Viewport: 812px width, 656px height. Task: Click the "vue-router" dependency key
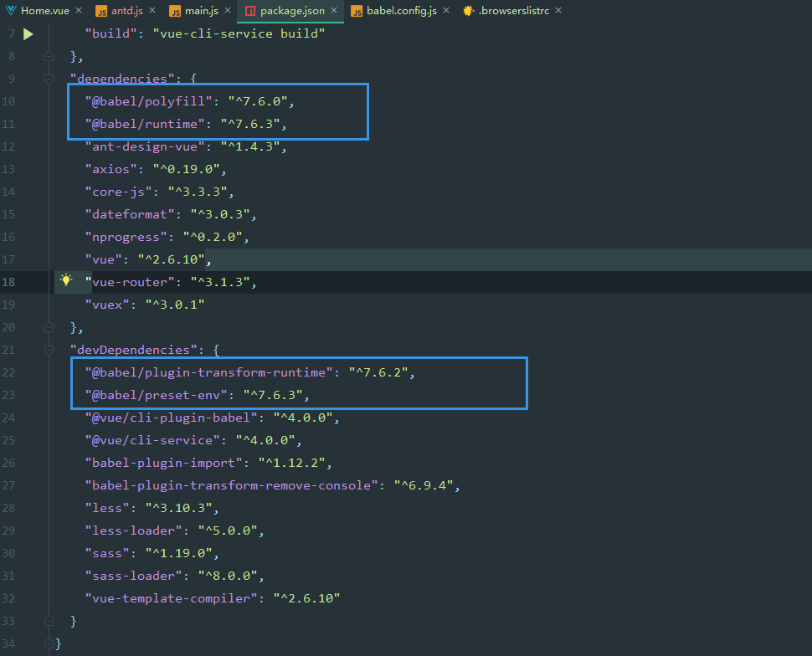coord(130,282)
